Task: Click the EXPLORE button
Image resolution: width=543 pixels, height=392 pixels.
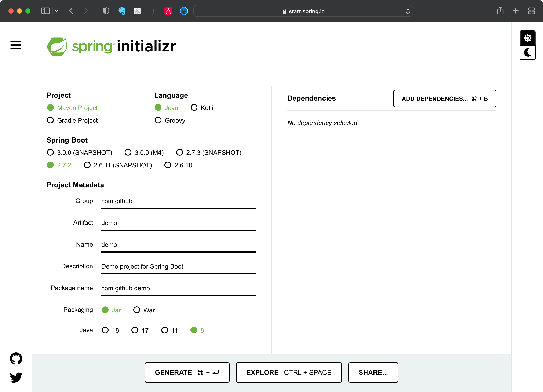Action: (x=288, y=372)
